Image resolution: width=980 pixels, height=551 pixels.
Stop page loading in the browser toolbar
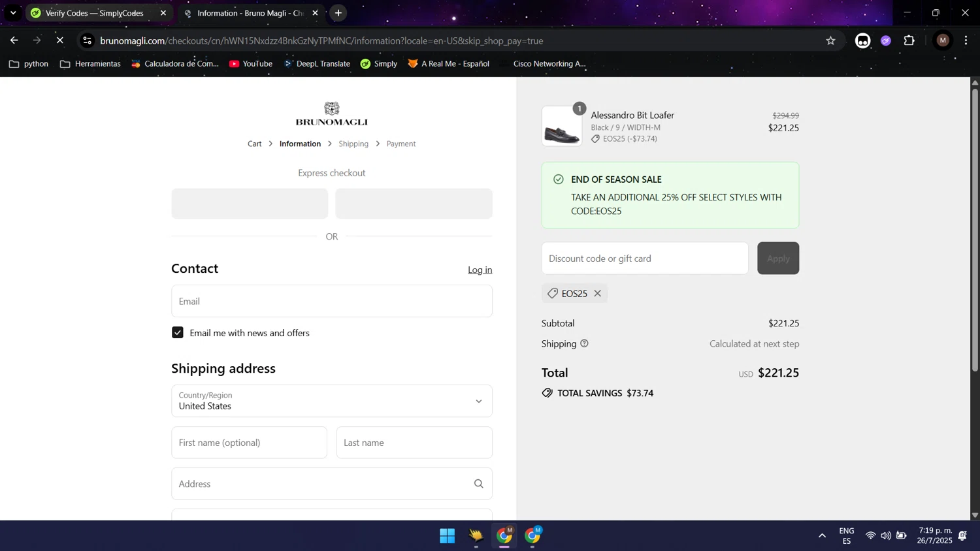[x=59, y=40]
